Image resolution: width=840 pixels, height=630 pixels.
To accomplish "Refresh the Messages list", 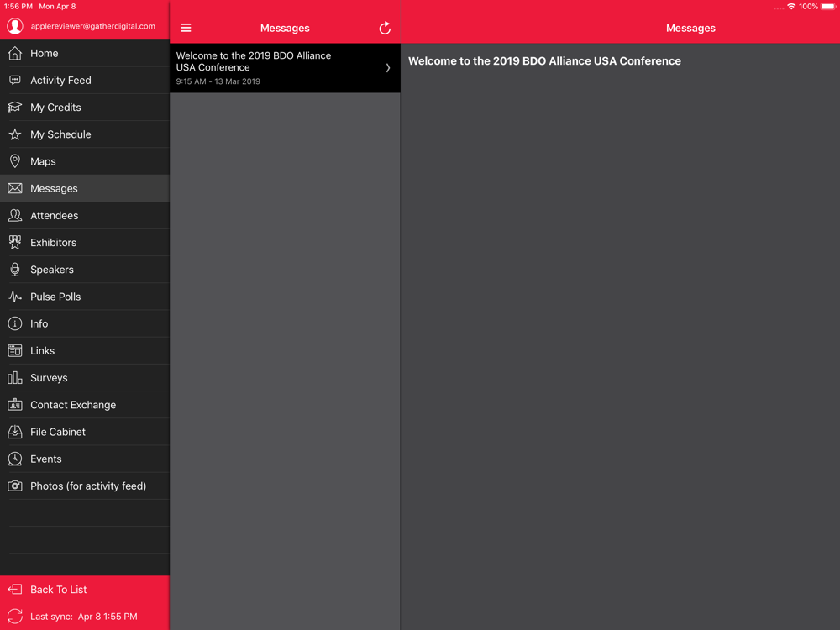I will point(385,28).
